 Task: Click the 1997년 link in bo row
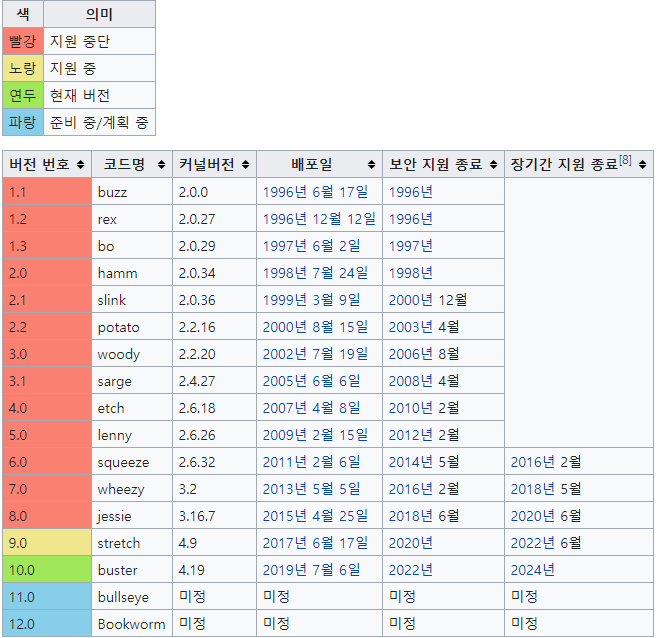click(x=411, y=246)
